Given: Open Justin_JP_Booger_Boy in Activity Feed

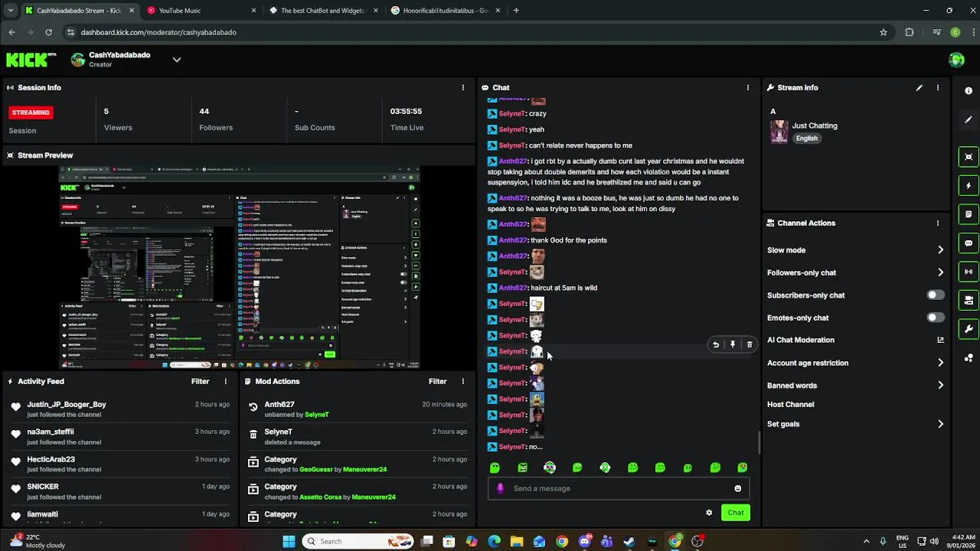Looking at the screenshot, I should [x=67, y=404].
